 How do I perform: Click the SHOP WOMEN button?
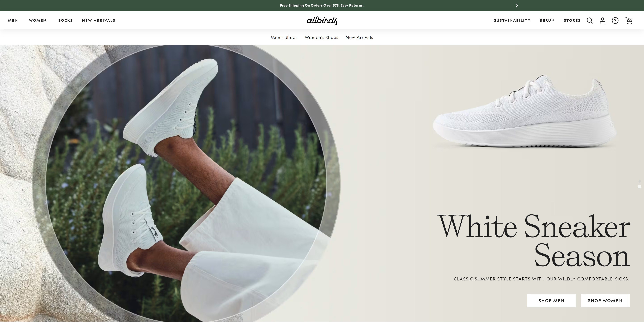605,300
